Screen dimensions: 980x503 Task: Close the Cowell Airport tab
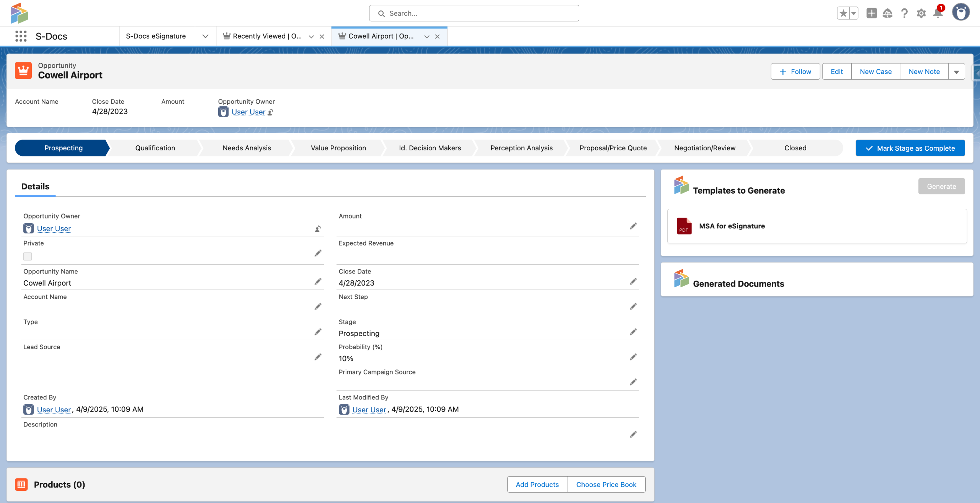click(x=437, y=37)
